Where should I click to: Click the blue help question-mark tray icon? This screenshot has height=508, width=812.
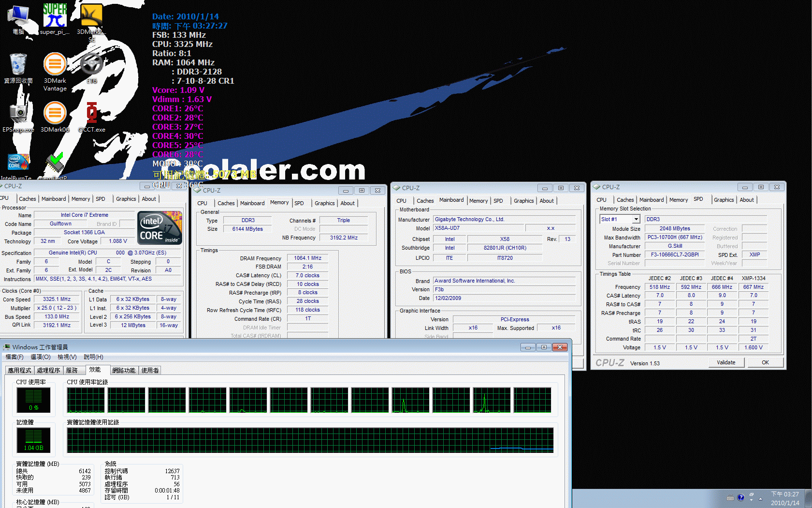click(x=740, y=498)
